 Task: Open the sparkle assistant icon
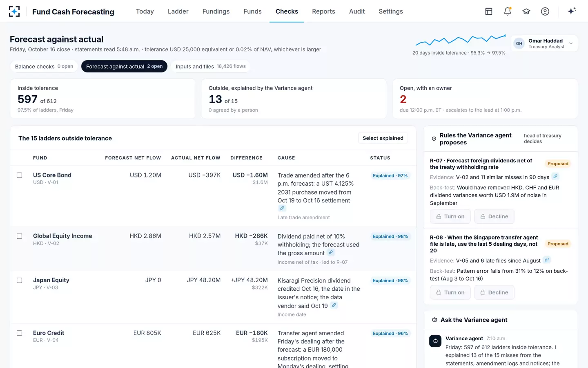coord(572,11)
